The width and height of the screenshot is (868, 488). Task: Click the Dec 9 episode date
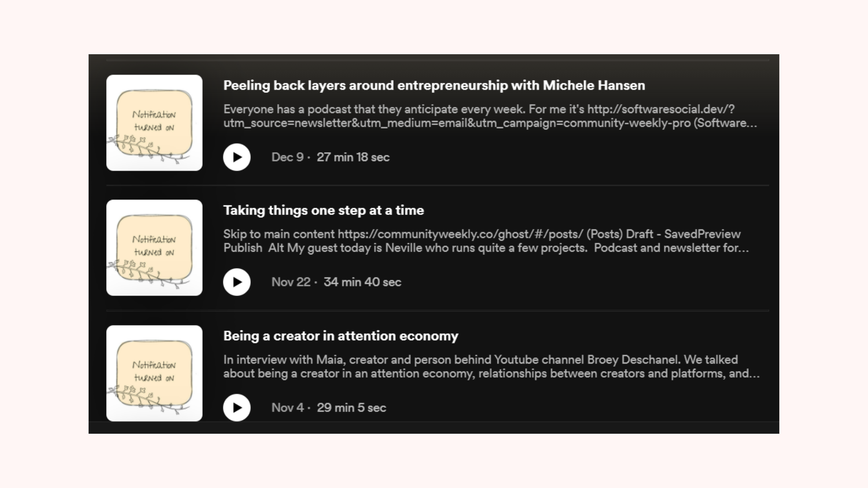click(x=287, y=157)
